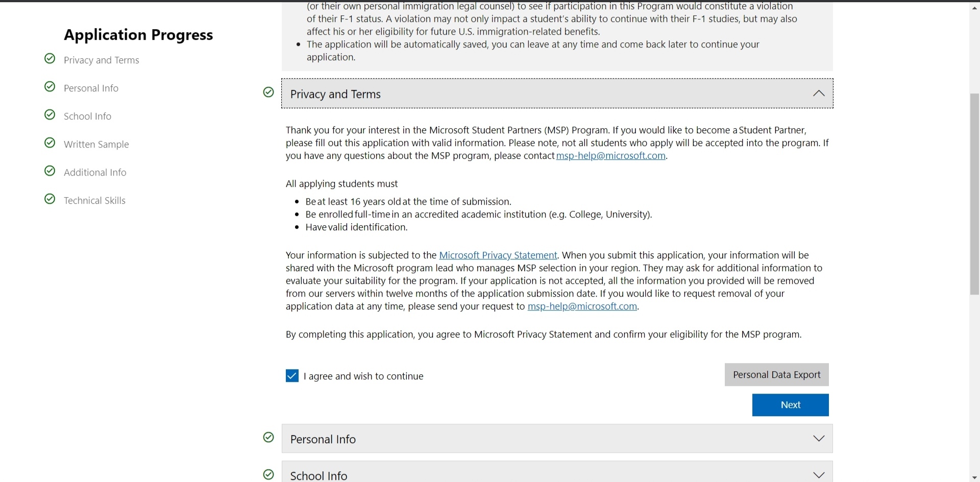Click the Privacy and Terms sidebar checkmark icon

[50, 59]
